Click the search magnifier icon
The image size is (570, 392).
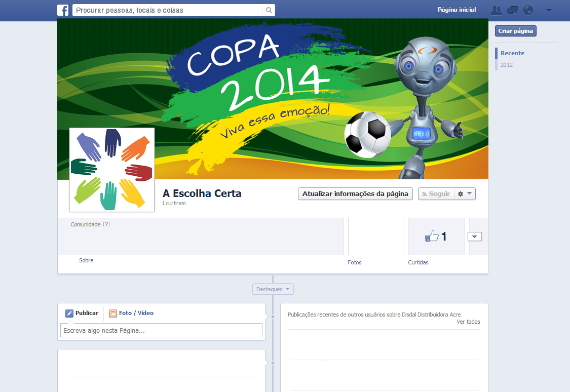point(269,10)
